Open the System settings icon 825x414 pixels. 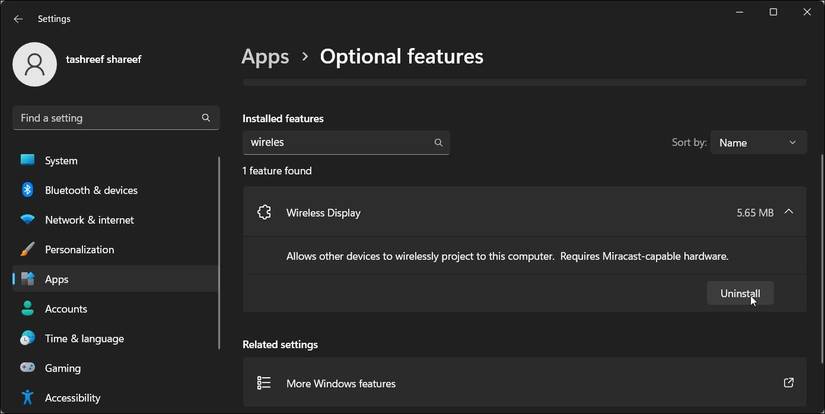coord(28,160)
